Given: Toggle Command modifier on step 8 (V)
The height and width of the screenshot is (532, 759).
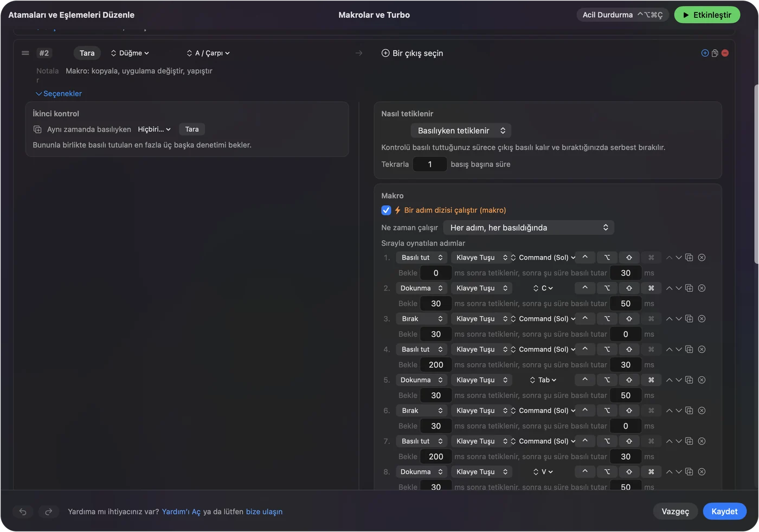Looking at the screenshot, I should click(x=651, y=472).
